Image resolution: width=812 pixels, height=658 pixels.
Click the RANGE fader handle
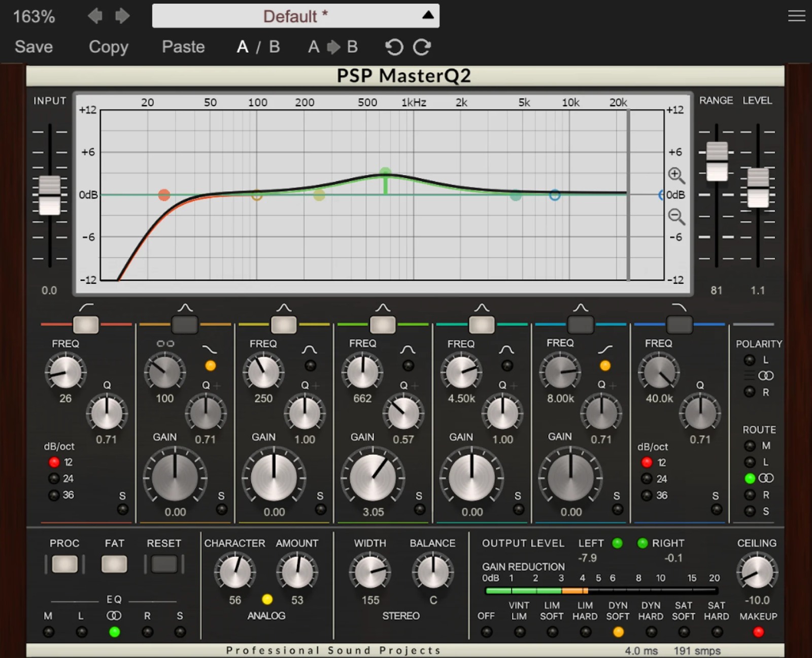tap(717, 161)
